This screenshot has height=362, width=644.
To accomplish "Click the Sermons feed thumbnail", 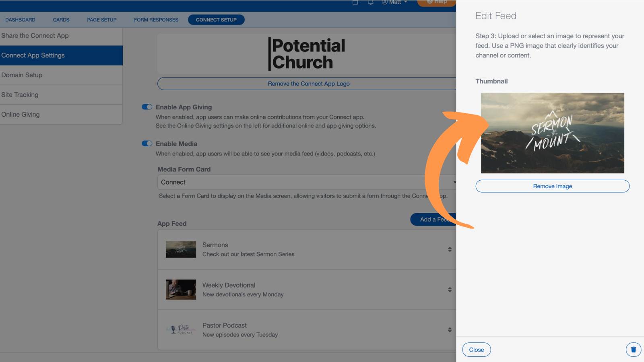I will click(181, 249).
